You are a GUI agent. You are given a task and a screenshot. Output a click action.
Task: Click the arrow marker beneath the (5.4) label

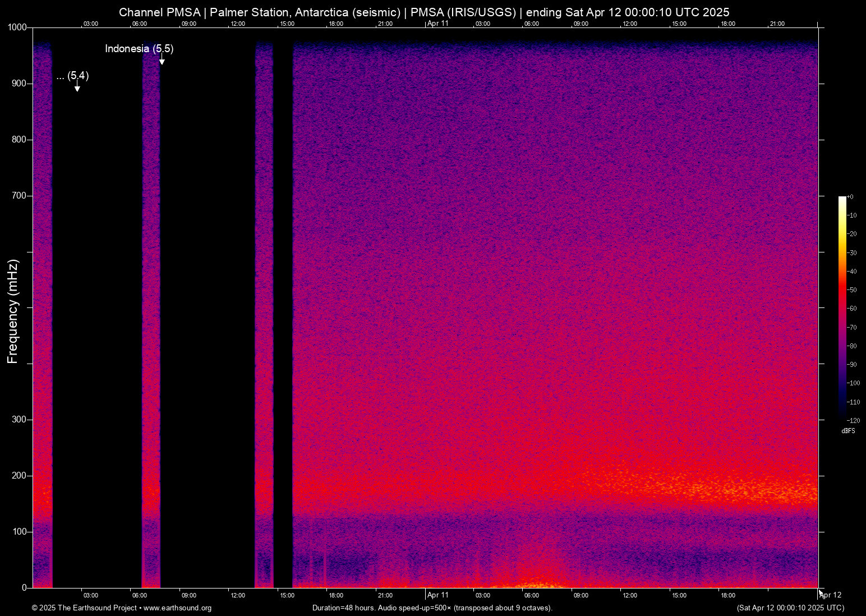[x=77, y=88]
